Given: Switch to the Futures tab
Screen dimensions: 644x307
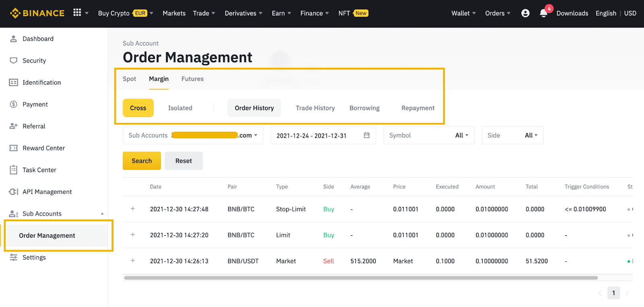Looking at the screenshot, I should (192, 79).
